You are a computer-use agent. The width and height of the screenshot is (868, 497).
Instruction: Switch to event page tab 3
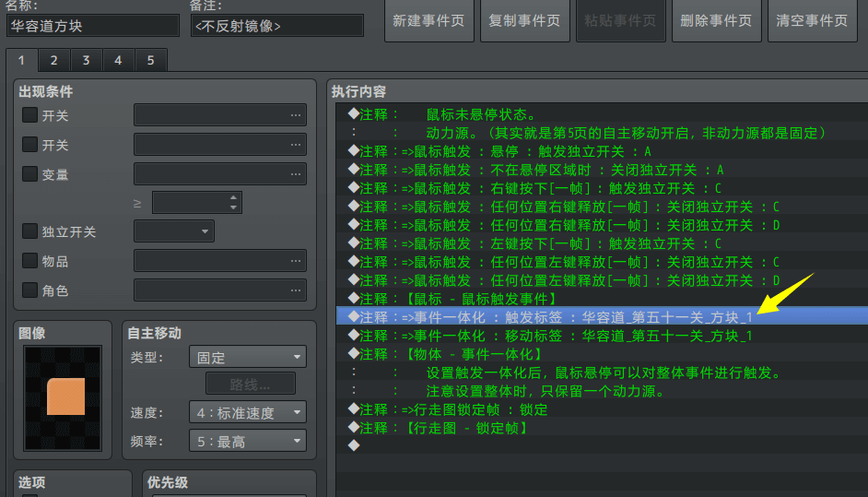pyautogui.click(x=86, y=60)
